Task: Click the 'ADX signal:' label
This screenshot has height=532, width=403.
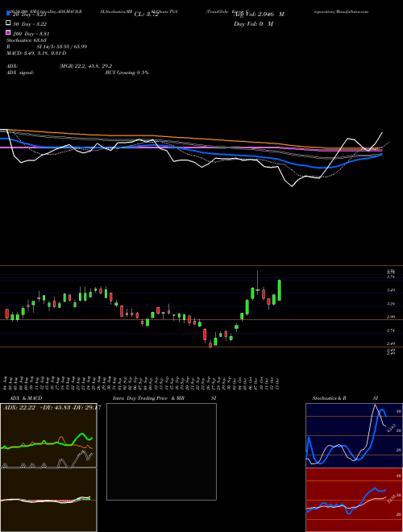Action: pyautogui.click(x=19, y=73)
